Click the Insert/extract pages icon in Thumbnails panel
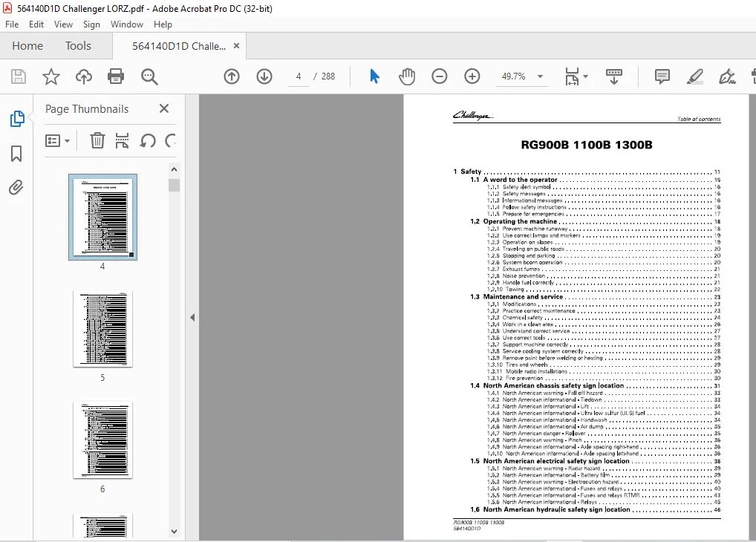The image size is (756, 542). pyautogui.click(x=122, y=141)
